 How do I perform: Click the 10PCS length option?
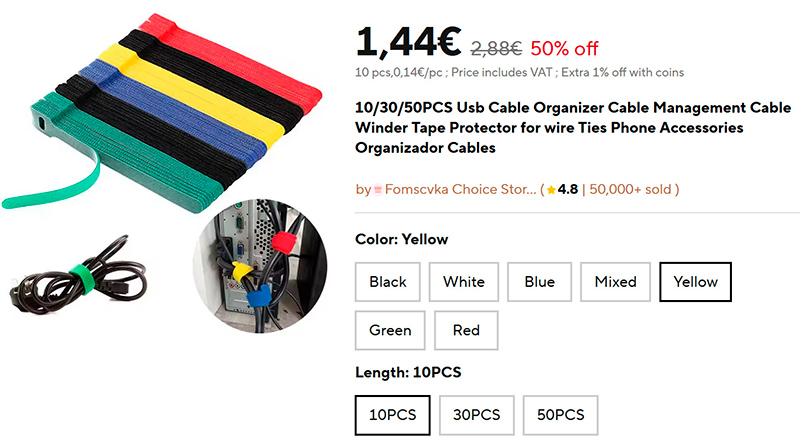(393, 414)
